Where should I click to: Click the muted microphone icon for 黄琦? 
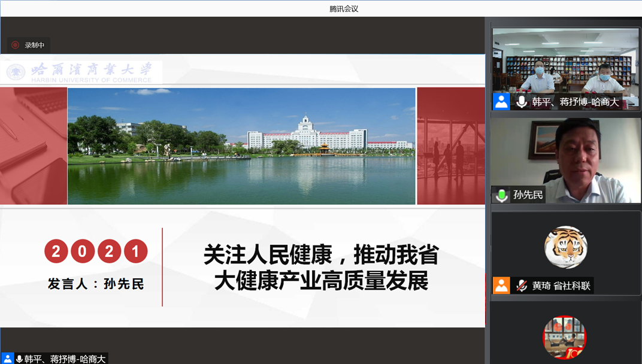522,286
